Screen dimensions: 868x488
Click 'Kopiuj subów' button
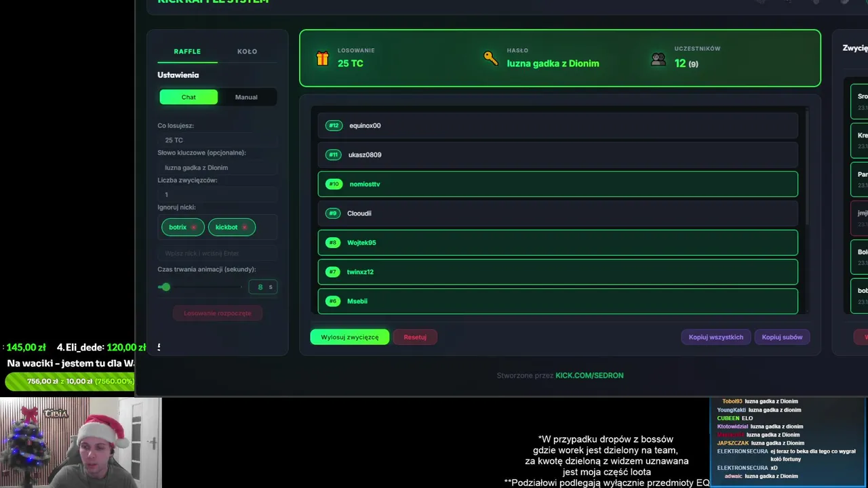[x=782, y=337]
